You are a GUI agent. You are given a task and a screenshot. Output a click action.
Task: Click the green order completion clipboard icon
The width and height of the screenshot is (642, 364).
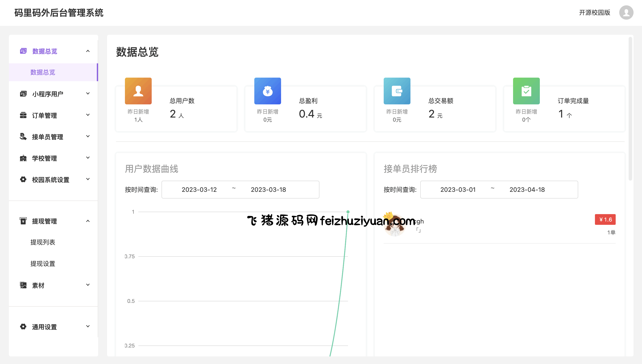click(526, 91)
